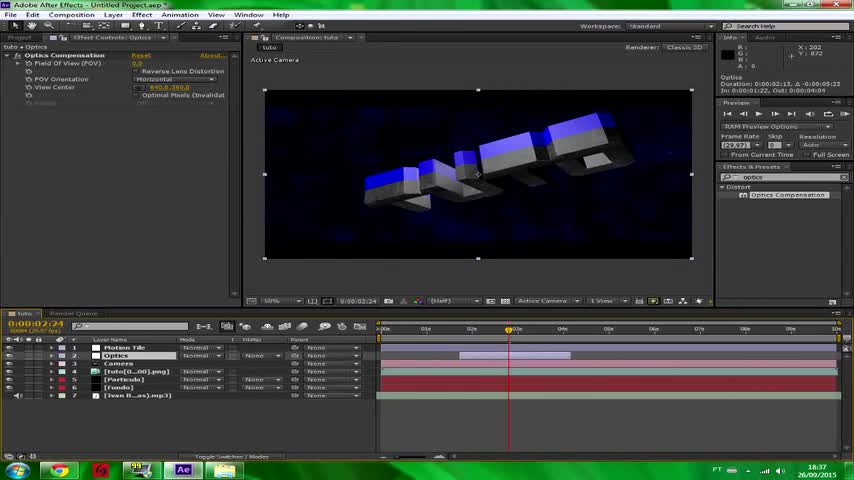Select the Type (T) tool
The image size is (854, 480).
pyautogui.click(x=158, y=26)
